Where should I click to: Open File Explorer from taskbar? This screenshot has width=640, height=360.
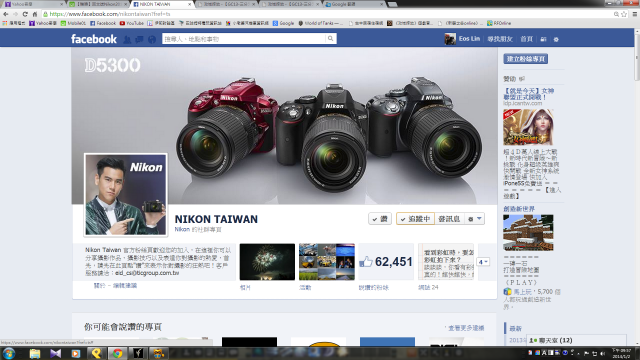pyautogui.click(x=35, y=353)
